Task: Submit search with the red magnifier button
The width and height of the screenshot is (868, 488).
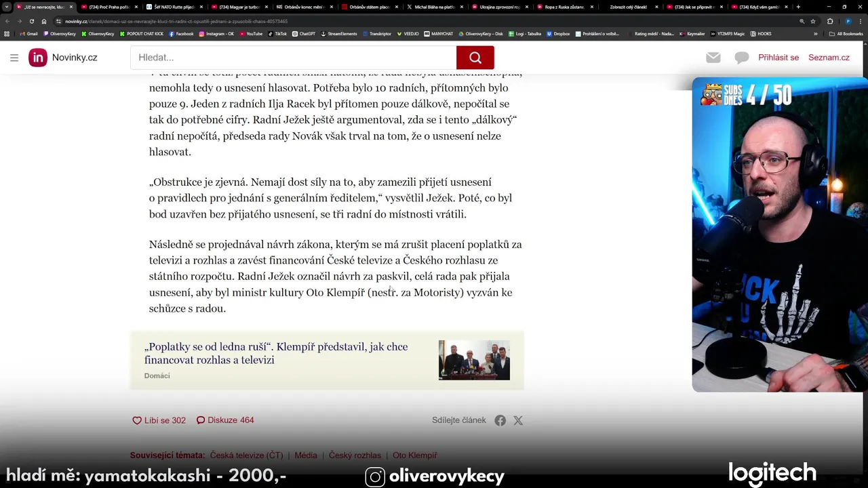Action: 475,58
